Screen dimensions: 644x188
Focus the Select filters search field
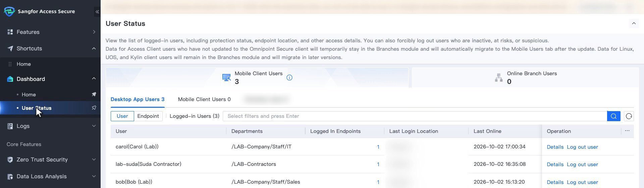click(415, 116)
